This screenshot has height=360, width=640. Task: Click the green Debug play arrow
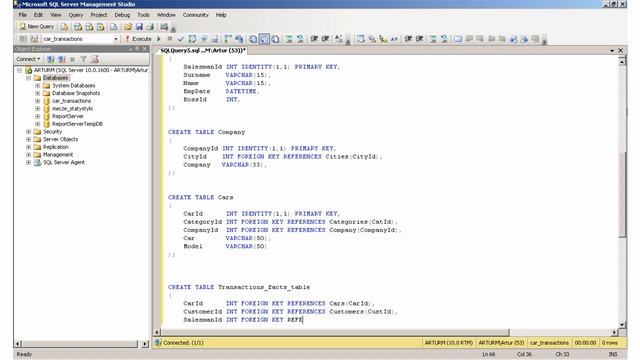tap(159, 39)
